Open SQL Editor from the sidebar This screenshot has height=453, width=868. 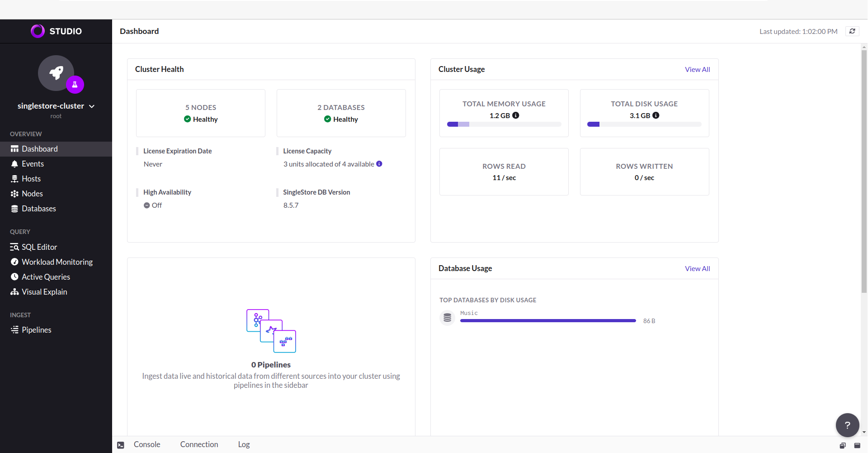click(x=39, y=247)
